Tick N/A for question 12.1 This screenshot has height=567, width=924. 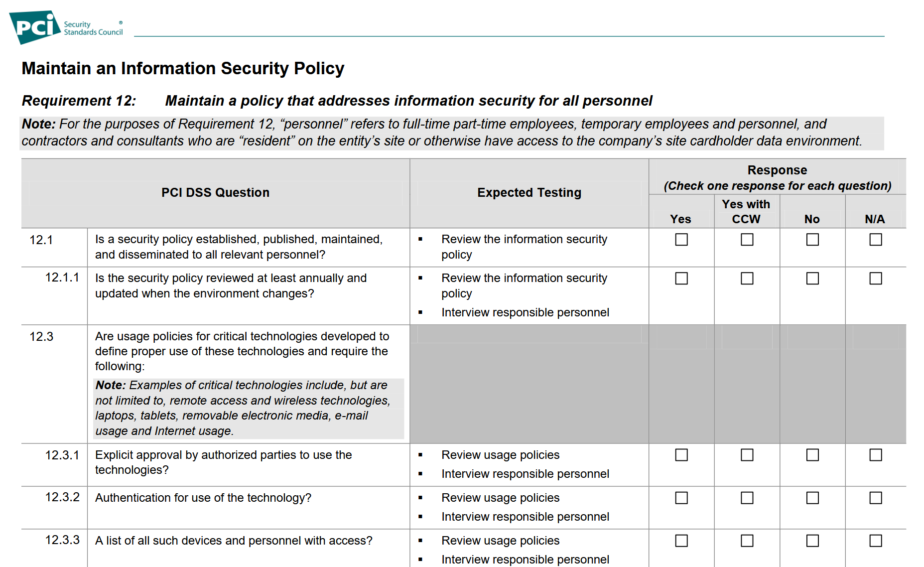(x=875, y=240)
